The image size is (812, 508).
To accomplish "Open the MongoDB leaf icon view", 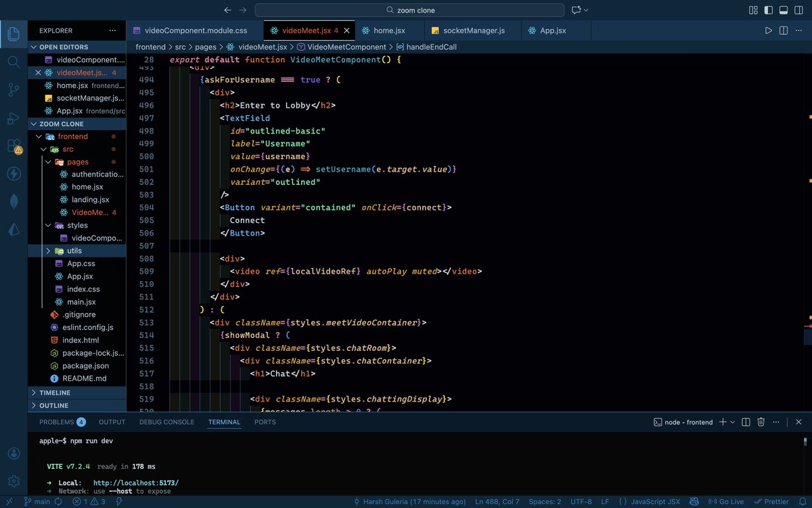I will 14,201.
